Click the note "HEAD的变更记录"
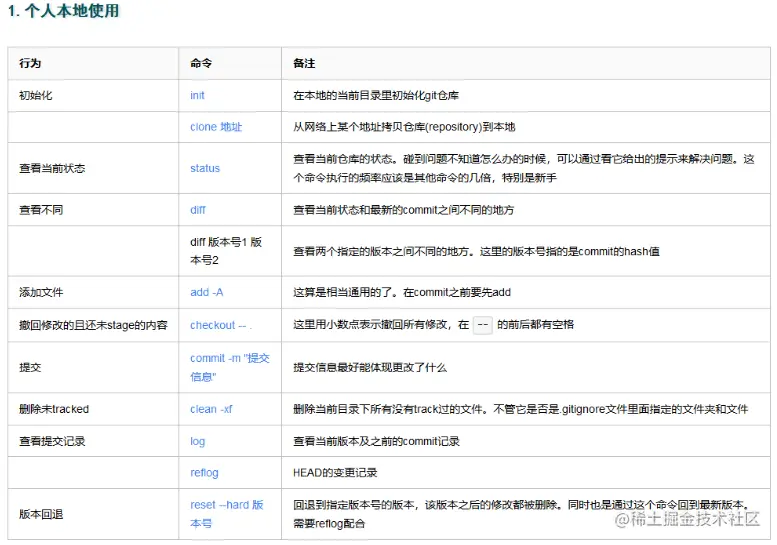This screenshot has width=777, height=545. (335, 473)
